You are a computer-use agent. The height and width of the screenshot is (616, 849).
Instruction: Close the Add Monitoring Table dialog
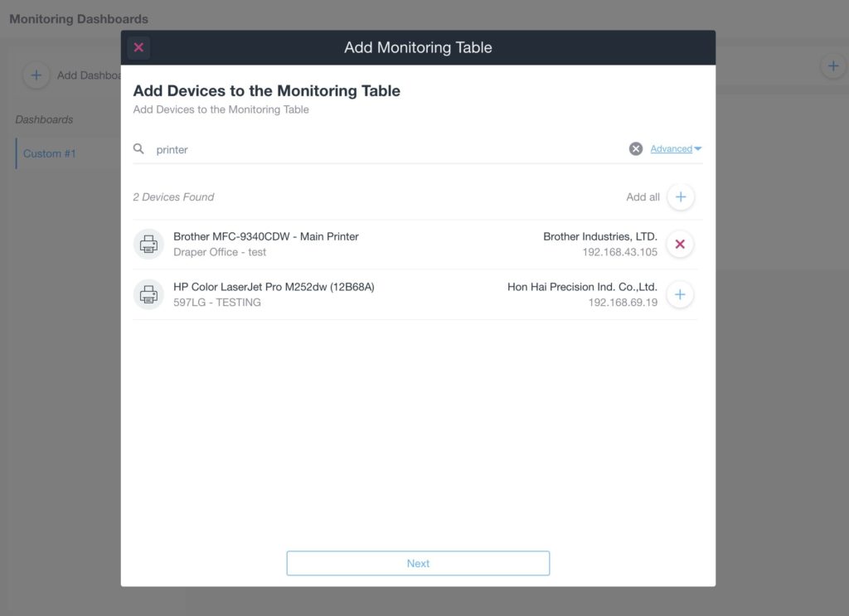(138, 47)
